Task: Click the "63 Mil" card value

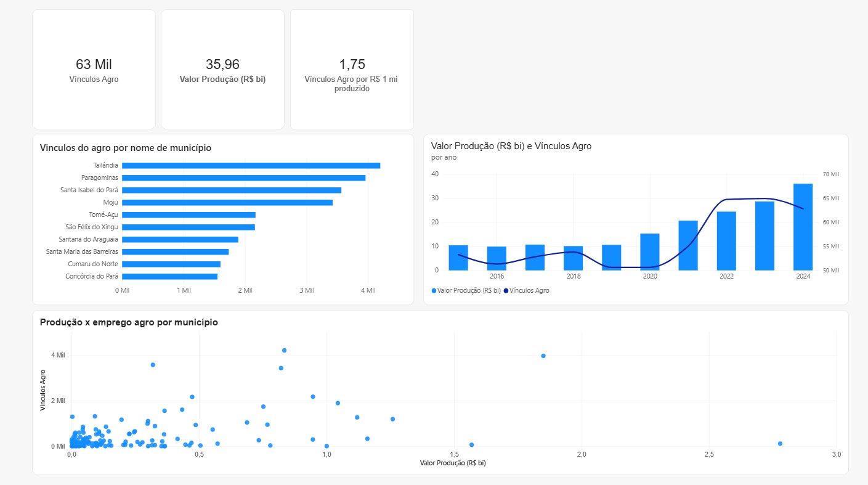Action: point(94,64)
